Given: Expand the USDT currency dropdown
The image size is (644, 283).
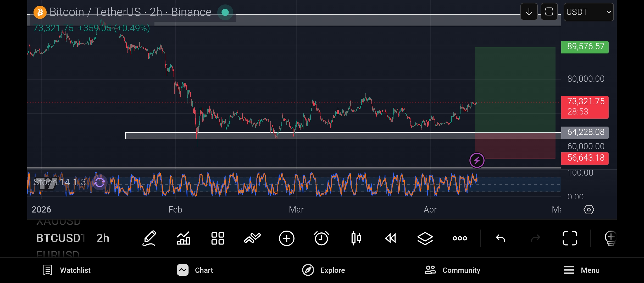Looking at the screenshot, I should (588, 12).
